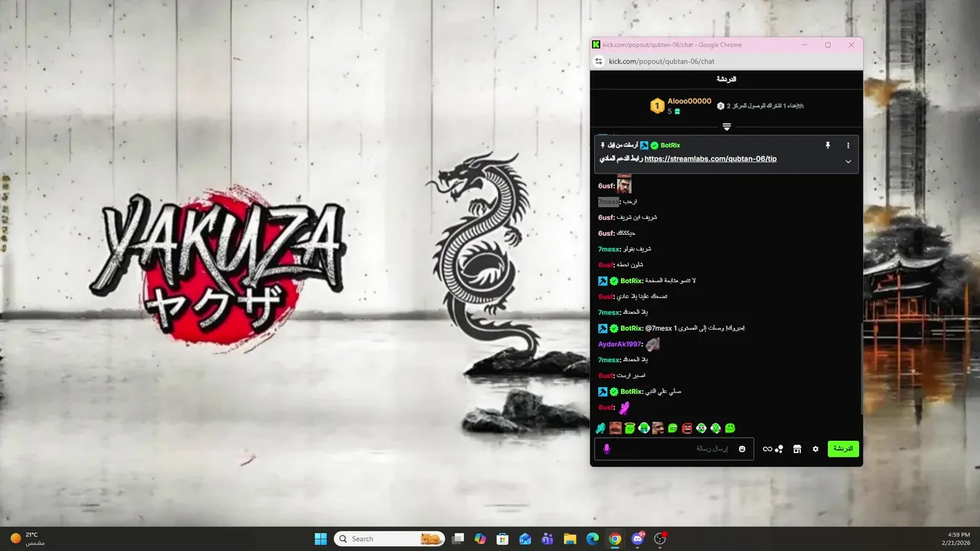Pick the teal dancing emote in quick bar
This screenshot has height=551, width=980.
tap(600, 429)
